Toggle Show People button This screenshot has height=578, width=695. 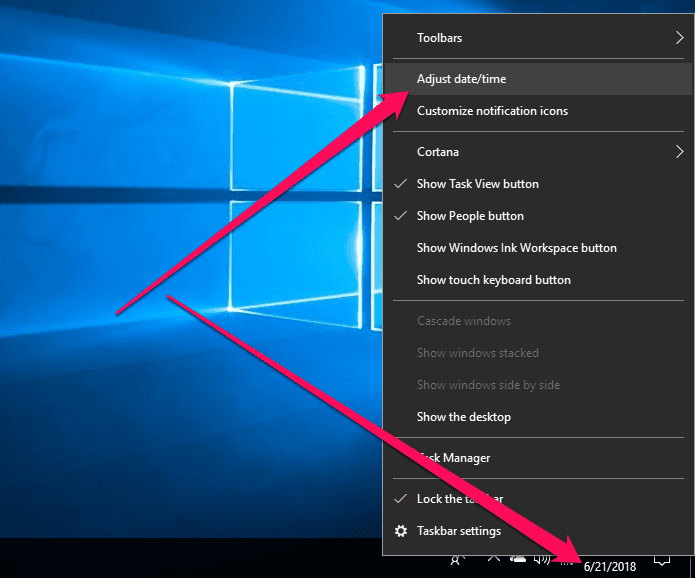(538, 216)
